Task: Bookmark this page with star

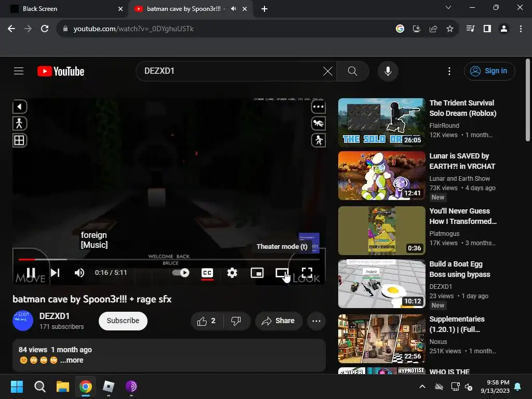Action: click(x=449, y=29)
